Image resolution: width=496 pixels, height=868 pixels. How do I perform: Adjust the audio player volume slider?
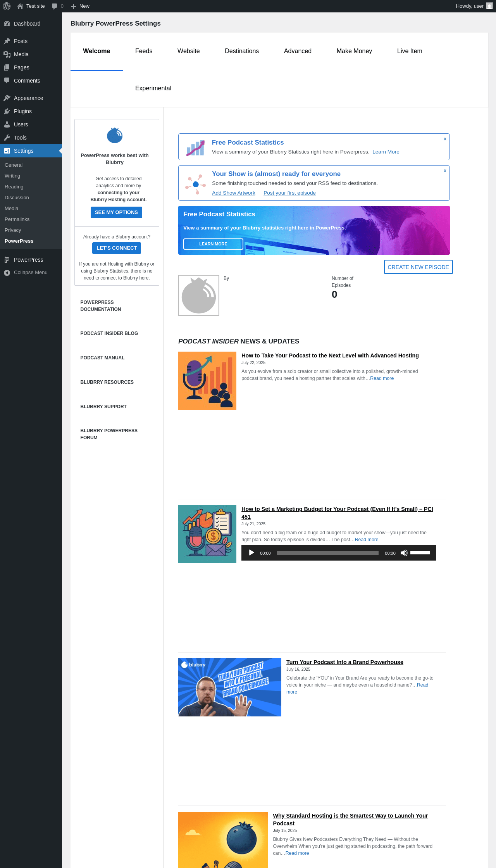[x=420, y=553]
